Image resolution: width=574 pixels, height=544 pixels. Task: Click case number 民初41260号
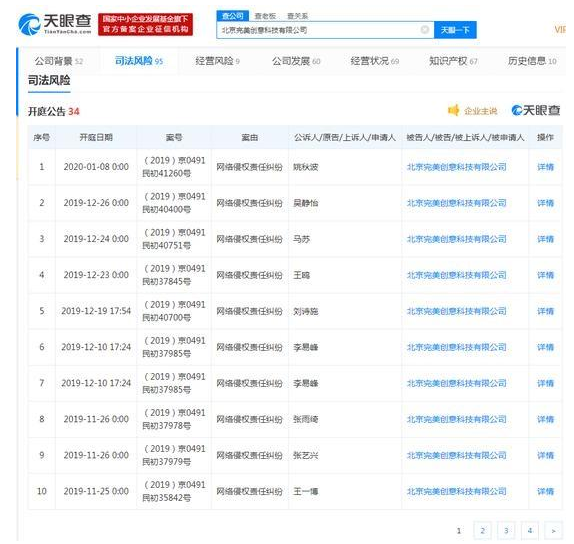(x=167, y=174)
